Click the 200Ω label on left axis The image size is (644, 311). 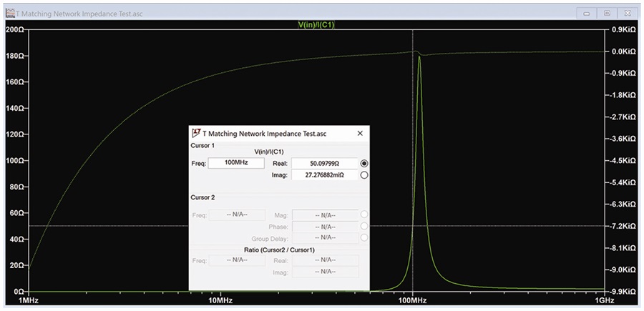click(14, 30)
